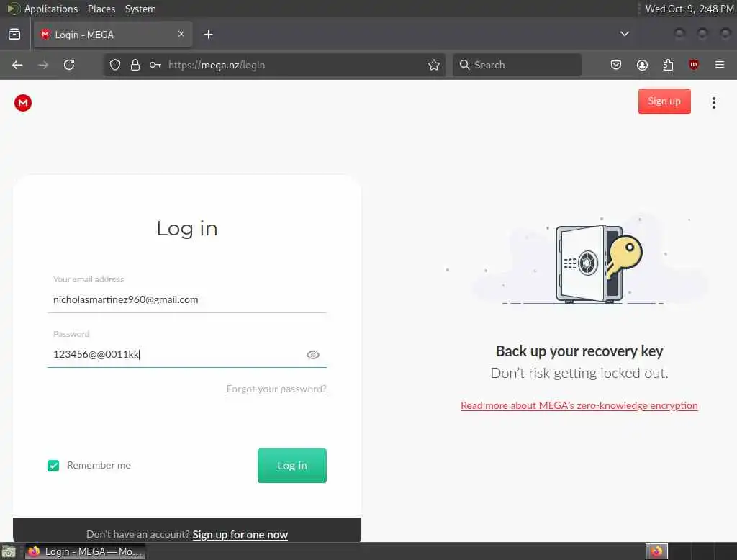This screenshot has height=560, width=737.
Task: Open a new tab with plus button
Action: point(208,35)
